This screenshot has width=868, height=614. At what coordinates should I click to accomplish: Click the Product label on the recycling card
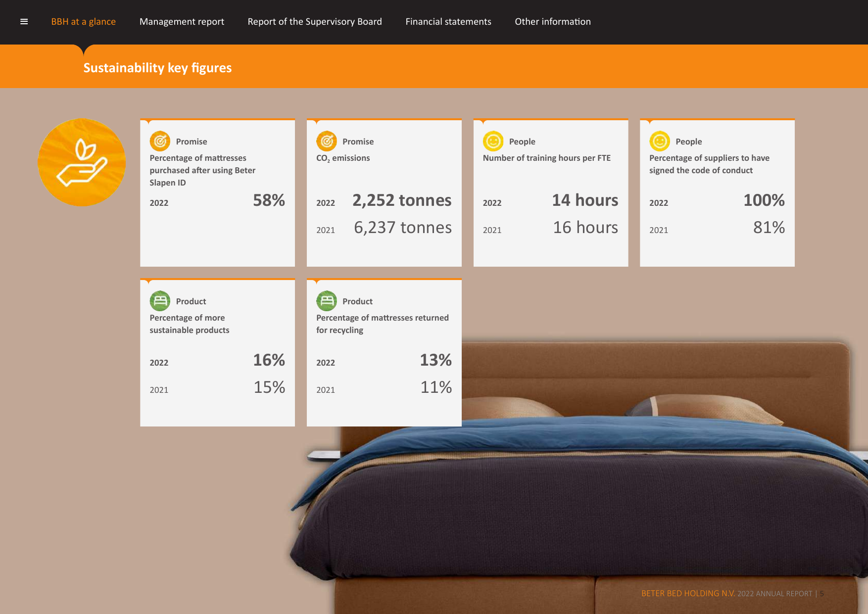coord(357,301)
